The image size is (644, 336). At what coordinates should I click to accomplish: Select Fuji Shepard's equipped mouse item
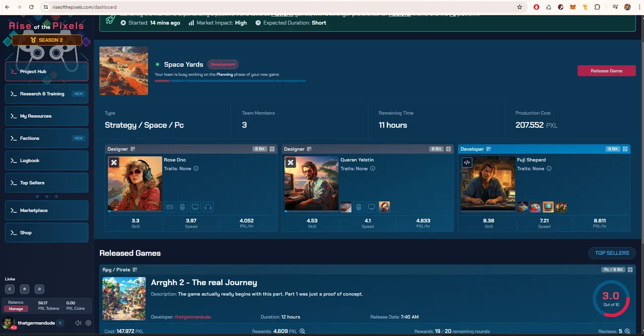pos(535,207)
